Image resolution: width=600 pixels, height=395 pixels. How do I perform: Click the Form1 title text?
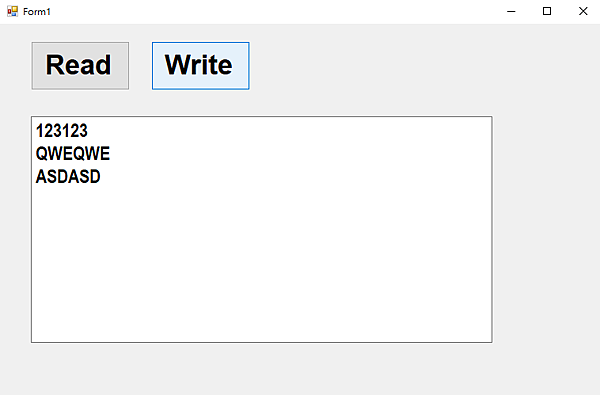(37, 12)
